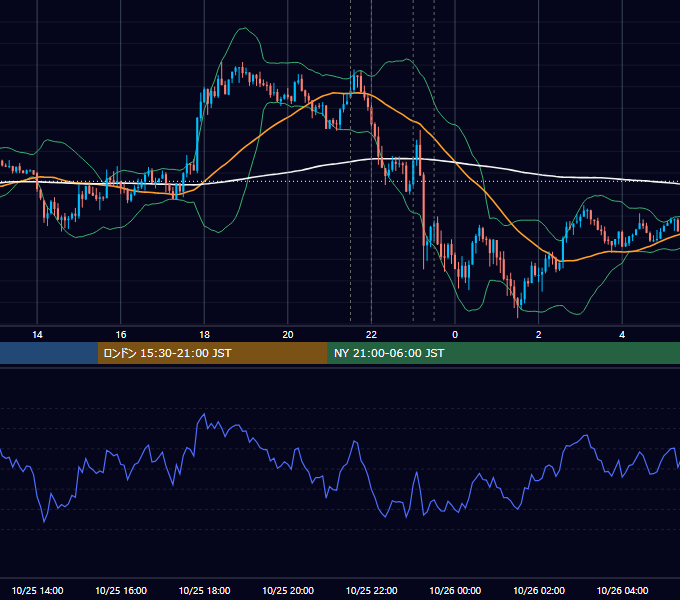This screenshot has height=600, width=680.
Task: Select the 0 hour axis label
Action: click(455, 335)
